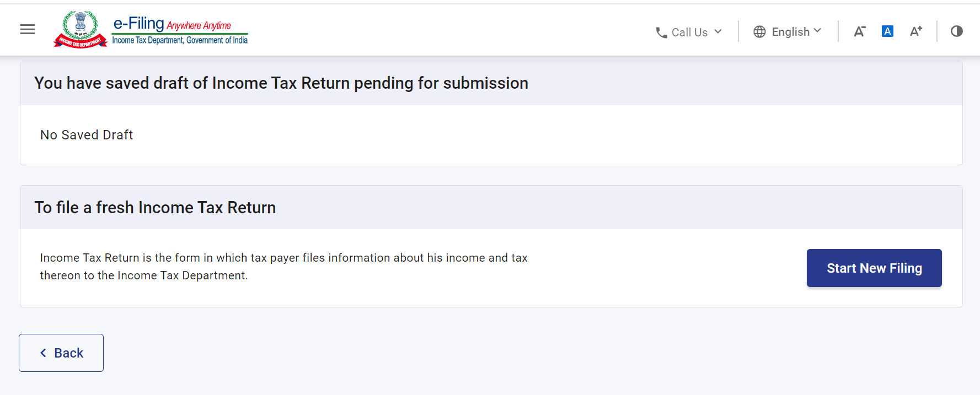Image resolution: width=980 pixels, height=395 pixels.
Task: Expand the Call Us dropdown
Action: pyautogui.click(x=689, y=33)
